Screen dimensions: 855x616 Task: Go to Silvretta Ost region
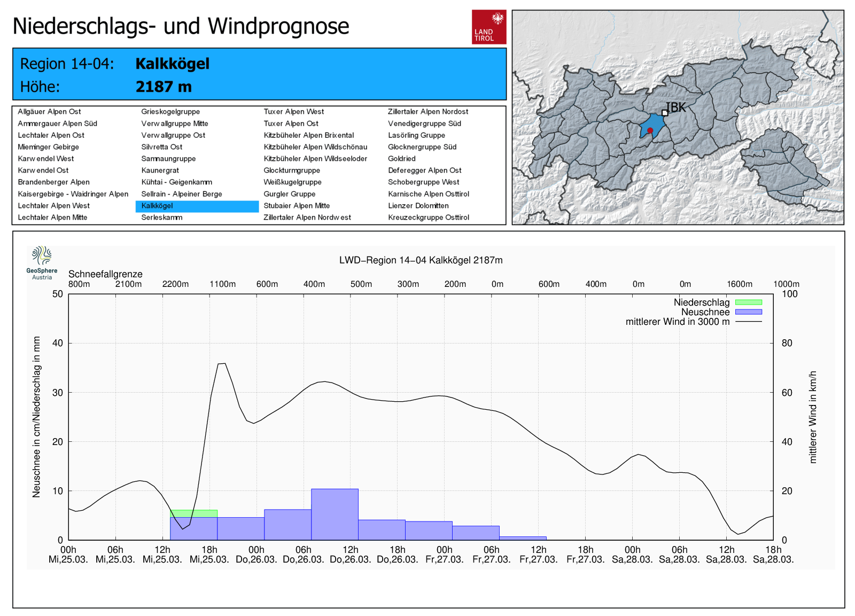click(162, 147)
